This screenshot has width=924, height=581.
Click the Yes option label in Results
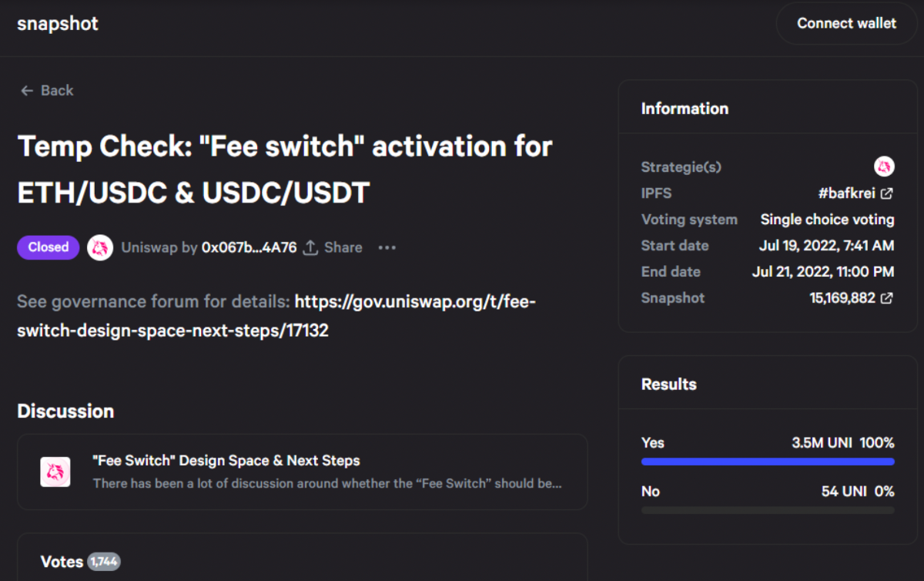(x=653, y=443)
